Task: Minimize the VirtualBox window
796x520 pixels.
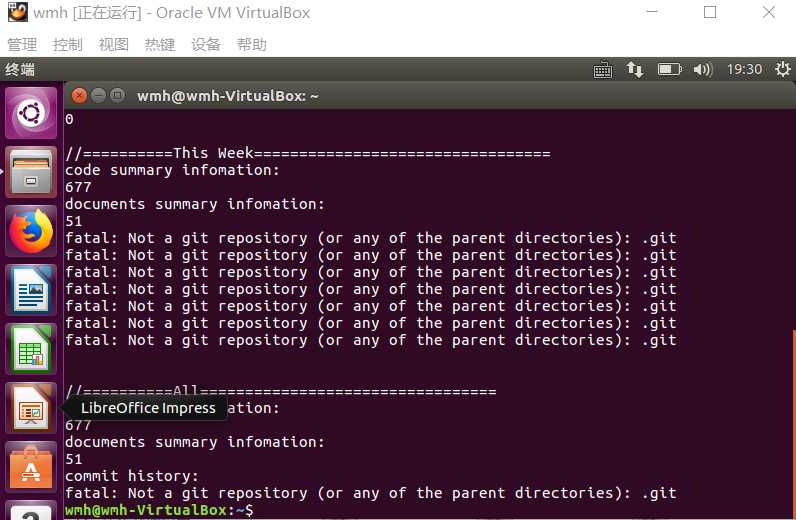Action: click(x=652, y=12)
